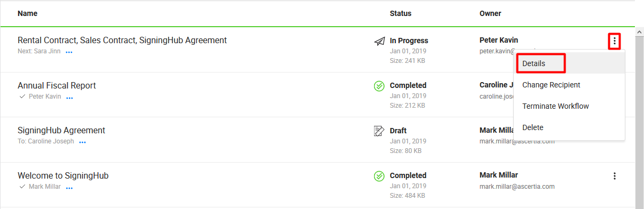Open three-dot menu for Rental Contract row

[x=615, y=41]
